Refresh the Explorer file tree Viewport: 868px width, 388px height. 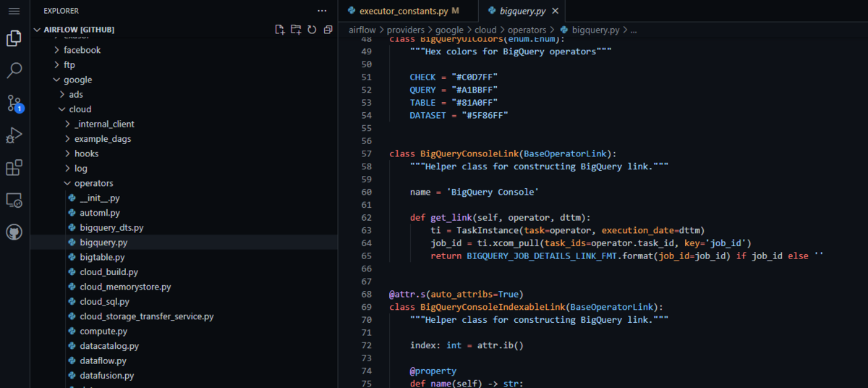click(312, 30)
